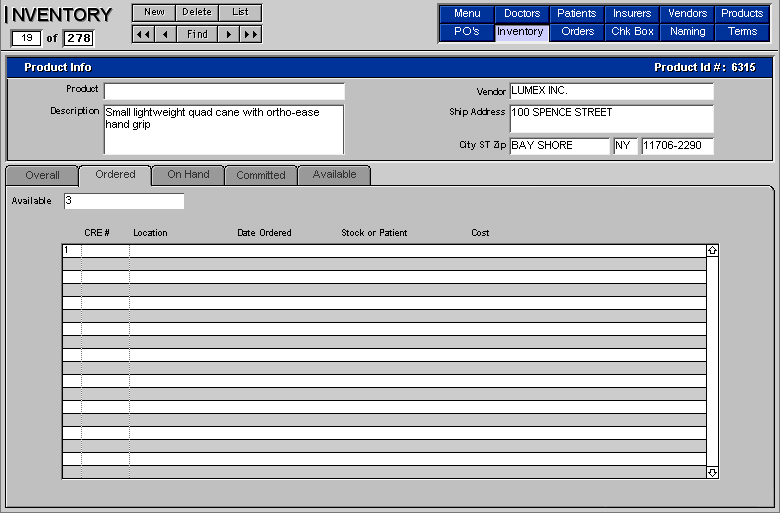Open the PO's section

[x=467, y=32]
